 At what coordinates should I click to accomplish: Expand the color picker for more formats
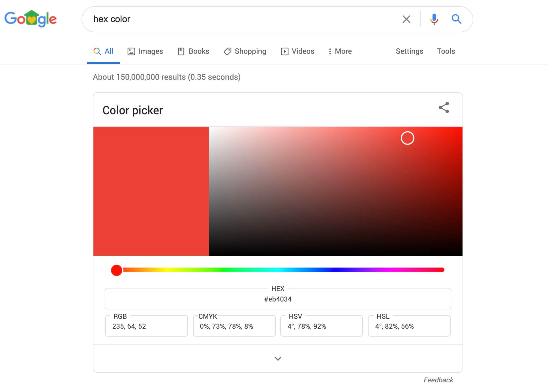tap(278, 358)
